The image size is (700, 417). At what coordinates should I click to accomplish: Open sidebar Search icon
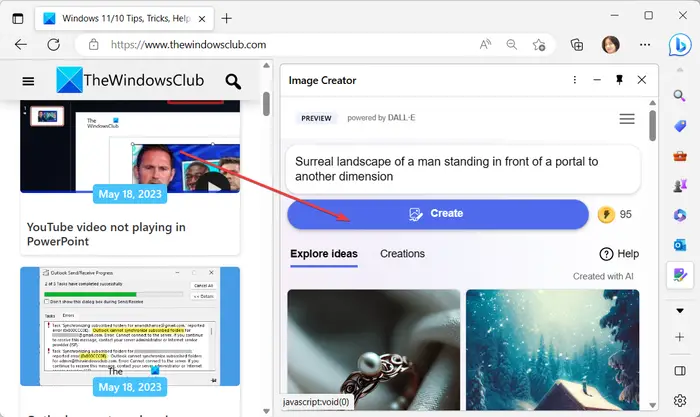click(x=679, y=95)
